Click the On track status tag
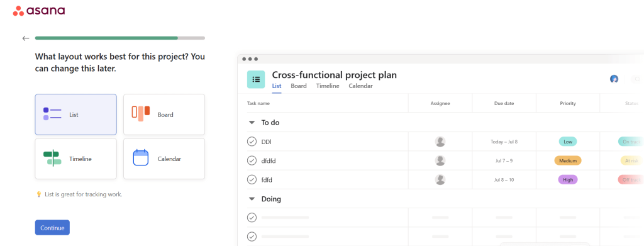644x246 pixels. (631, 142)
